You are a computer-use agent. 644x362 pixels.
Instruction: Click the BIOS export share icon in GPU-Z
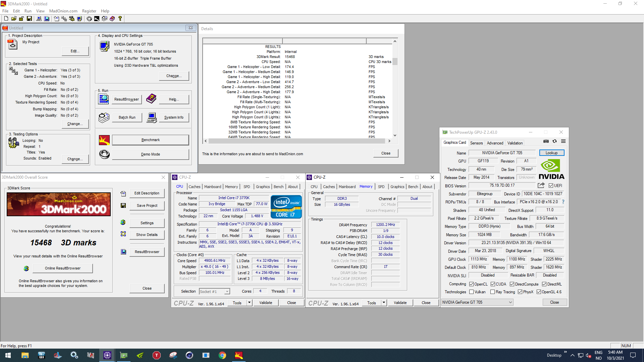point(541,185)
